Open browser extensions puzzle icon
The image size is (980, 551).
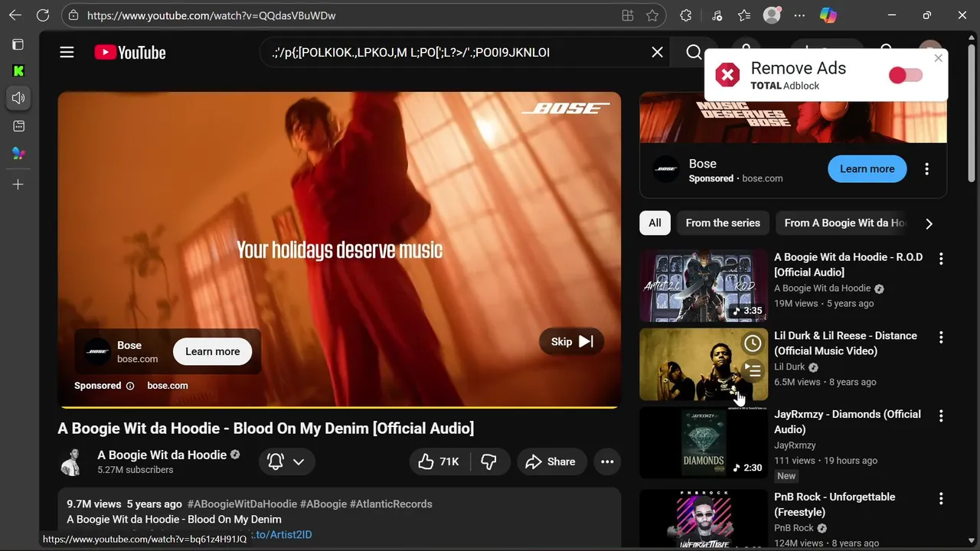click(686, 15)
